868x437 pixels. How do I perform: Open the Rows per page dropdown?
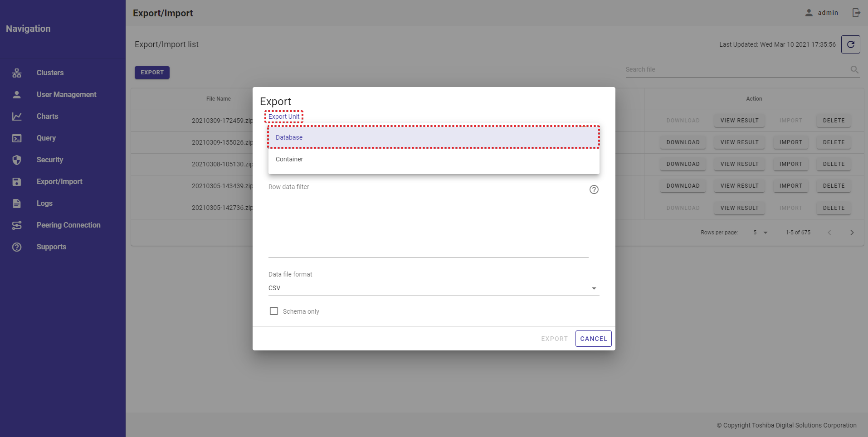point(762,233)
